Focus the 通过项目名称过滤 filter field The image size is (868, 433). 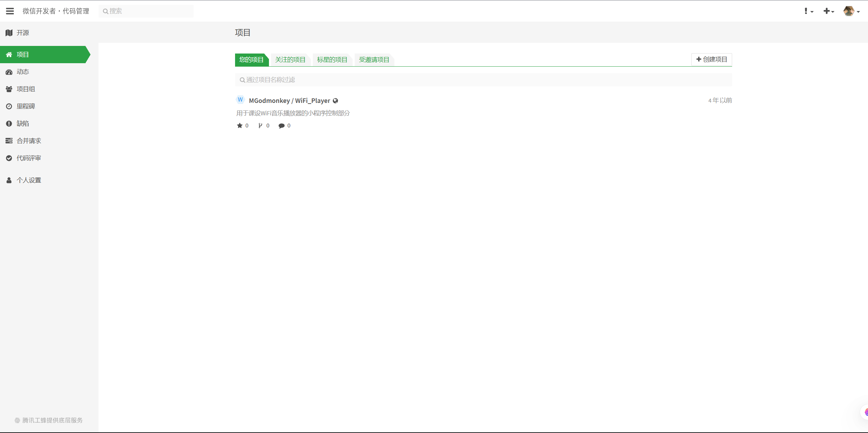pos(483,80)
